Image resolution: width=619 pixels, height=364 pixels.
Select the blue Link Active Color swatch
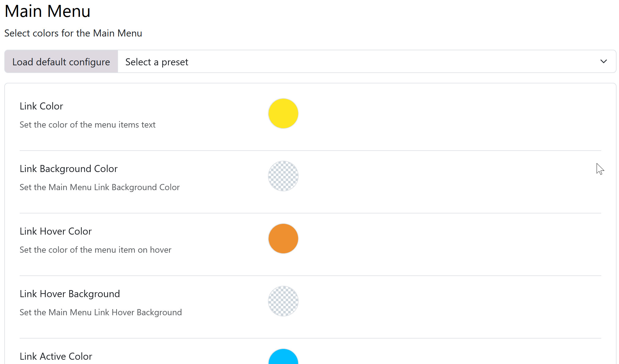coord(283,358)
